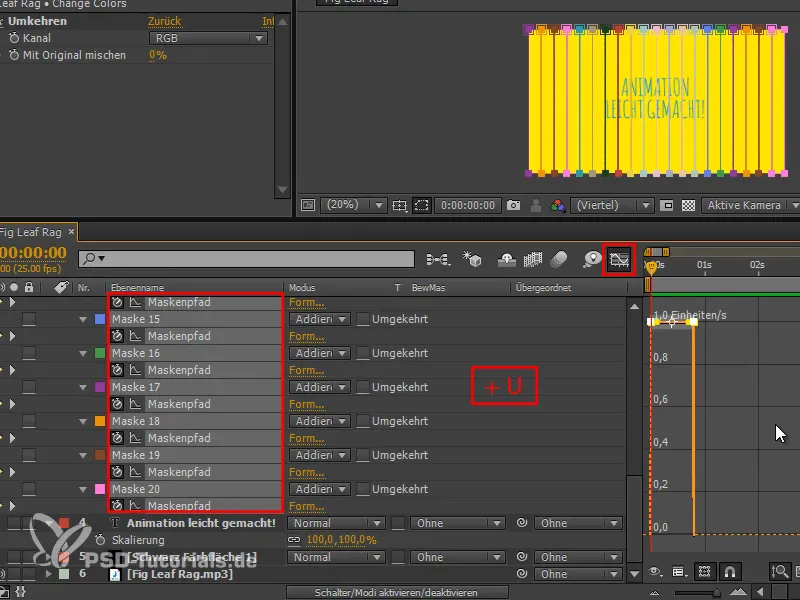Expand the Fig Leaf Rag.mp3 layer
The width and height of the screenshot is (800, 600).
(48, 574)
